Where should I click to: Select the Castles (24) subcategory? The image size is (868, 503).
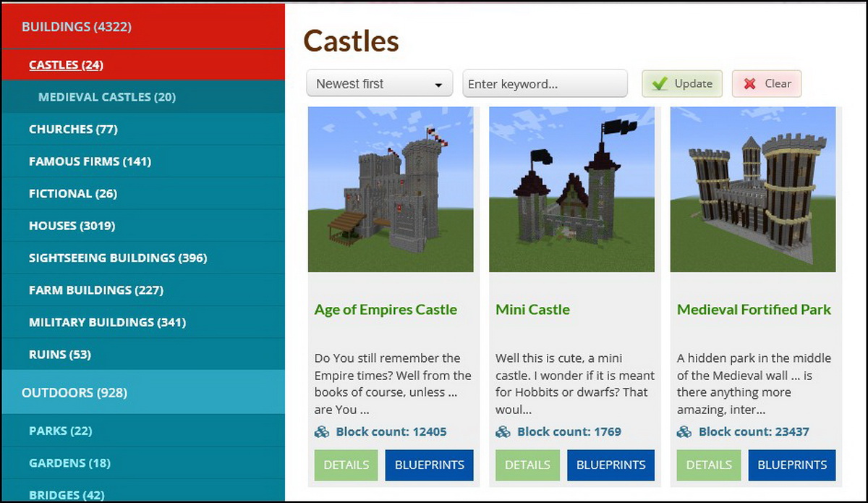(143, 64)
